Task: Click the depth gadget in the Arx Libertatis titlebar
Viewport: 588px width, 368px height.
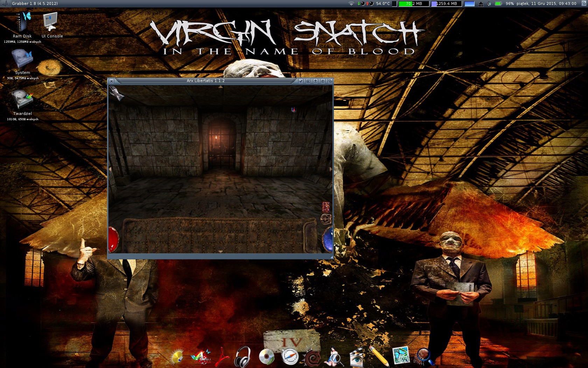Action: coord(330,81)
